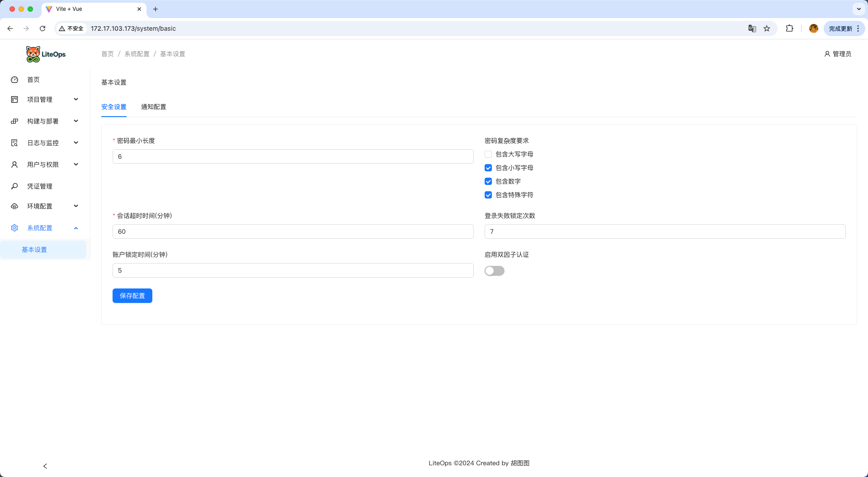The image size is (868, 477).
Task: Uncheck the 包含特殊字符 checkbox
Action: coord(488,195)
